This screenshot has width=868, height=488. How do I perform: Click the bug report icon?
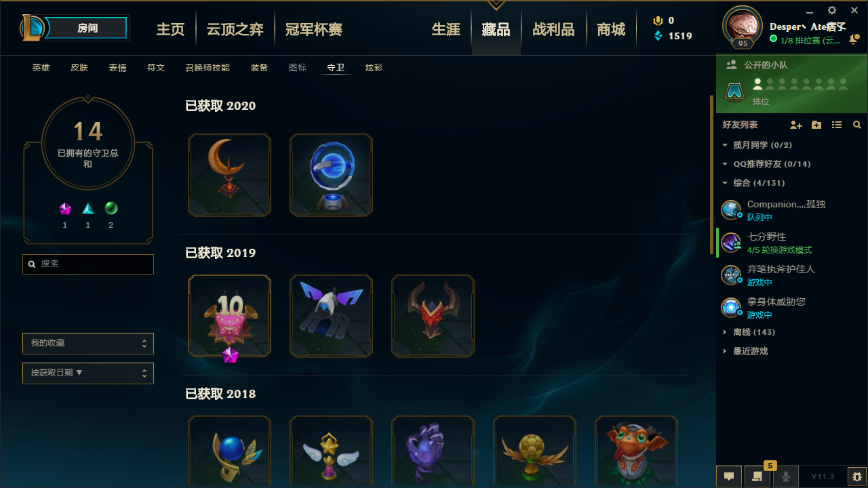pyautogui.click(x=856, y=476)
